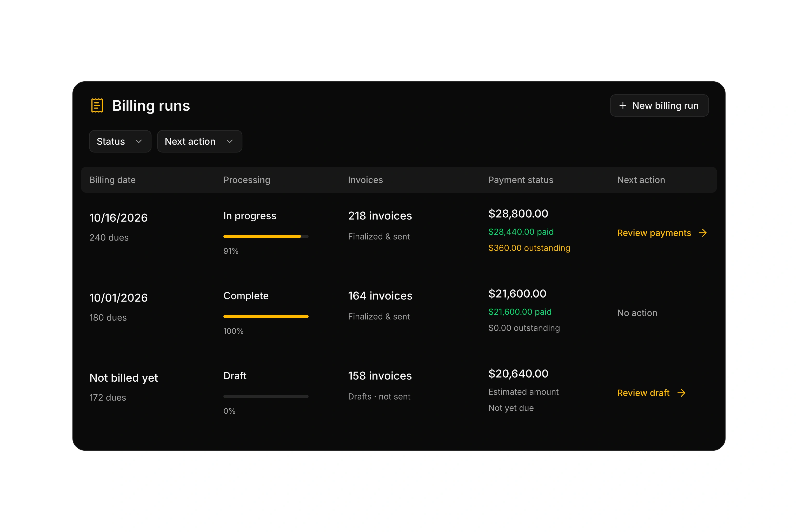Screen dimensions: 798x532
Task: Click Drafts · not sent text
Action: click(379, 397)
